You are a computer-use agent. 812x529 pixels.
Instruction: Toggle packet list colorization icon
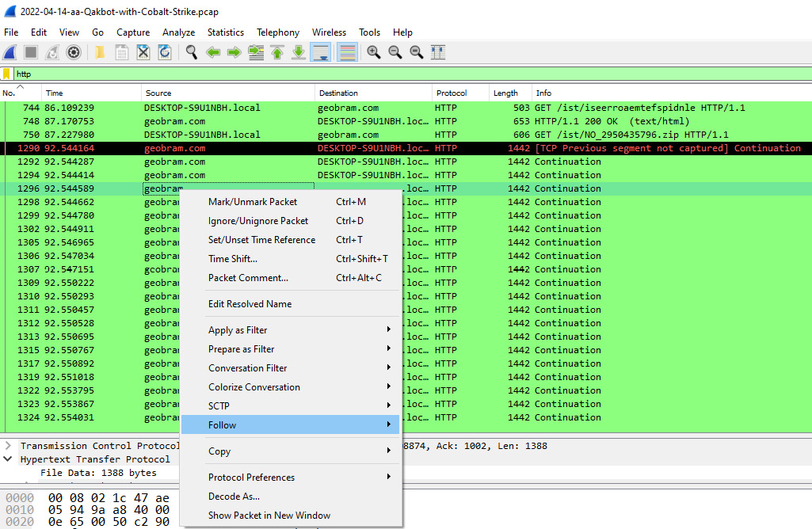(x=348, y=52)
